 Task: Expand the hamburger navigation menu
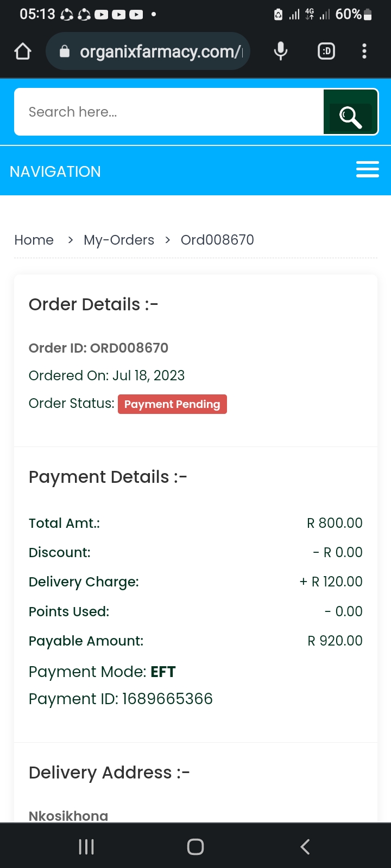368,169
